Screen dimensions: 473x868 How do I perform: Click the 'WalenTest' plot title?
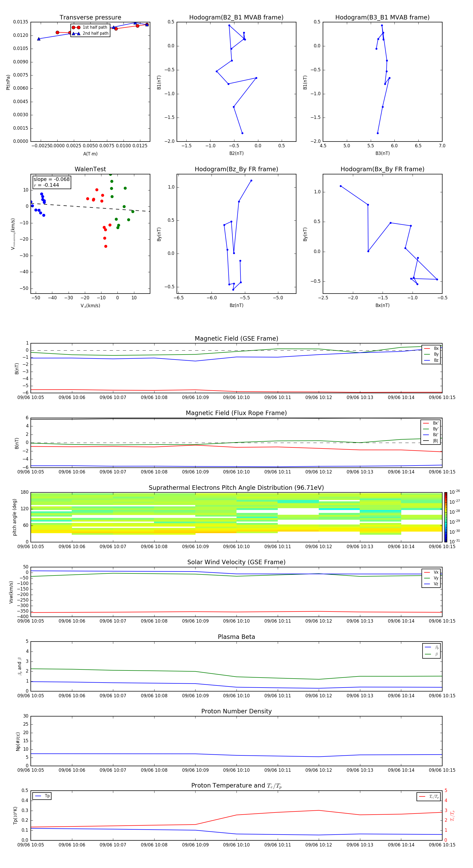(90, 169)
